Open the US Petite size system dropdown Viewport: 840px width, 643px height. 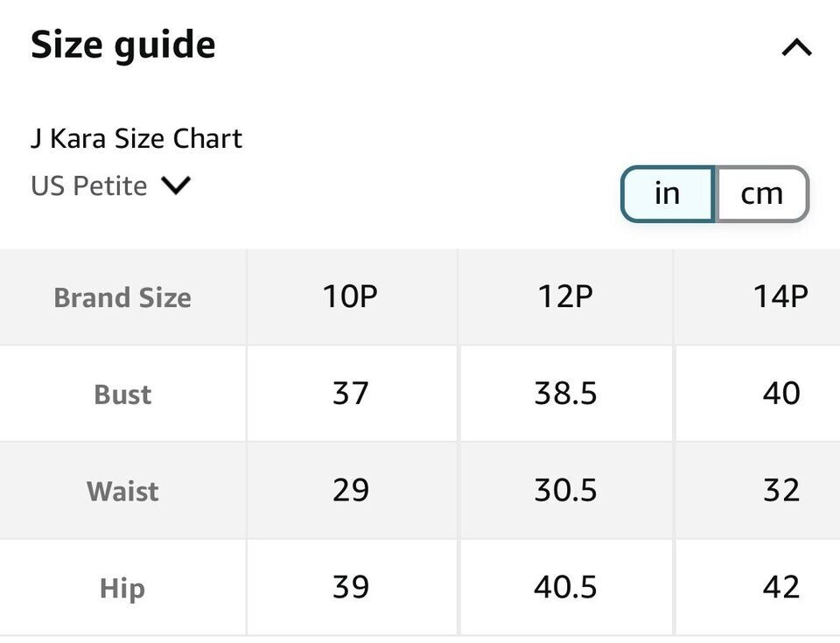[110, 185]
